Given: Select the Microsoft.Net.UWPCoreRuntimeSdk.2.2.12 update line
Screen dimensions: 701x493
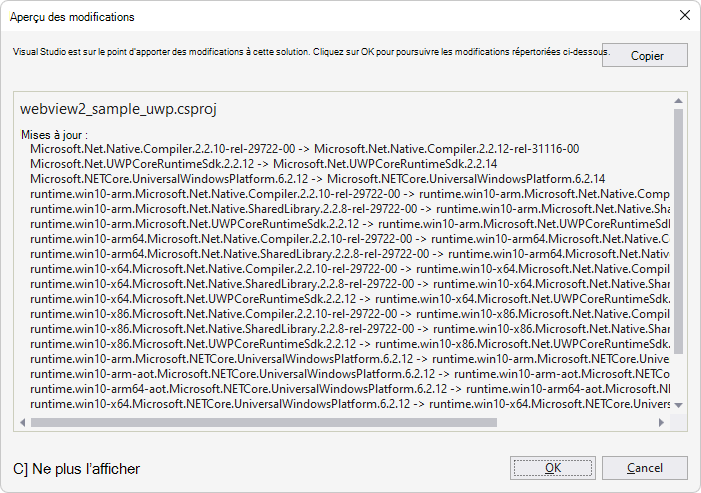Looking at the screenshot, I should coord(264,164).
